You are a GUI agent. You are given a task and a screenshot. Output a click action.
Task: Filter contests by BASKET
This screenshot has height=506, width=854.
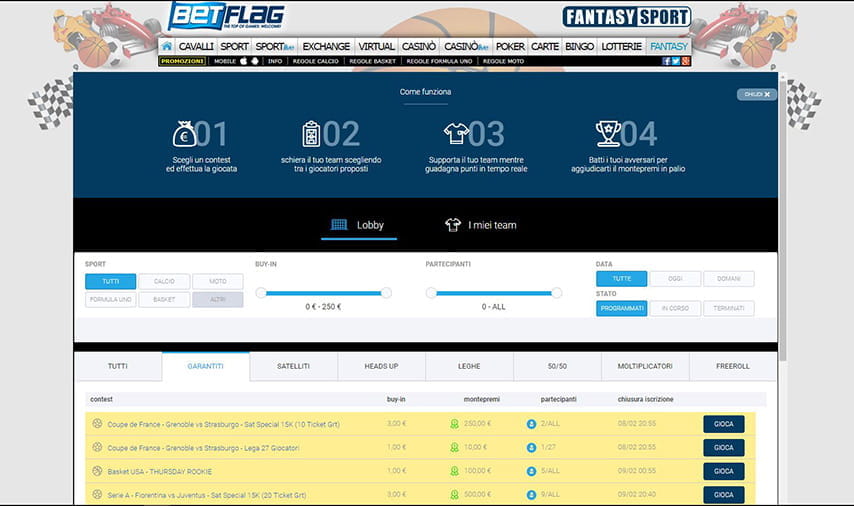pyautogui.click(x=164, y=300)
